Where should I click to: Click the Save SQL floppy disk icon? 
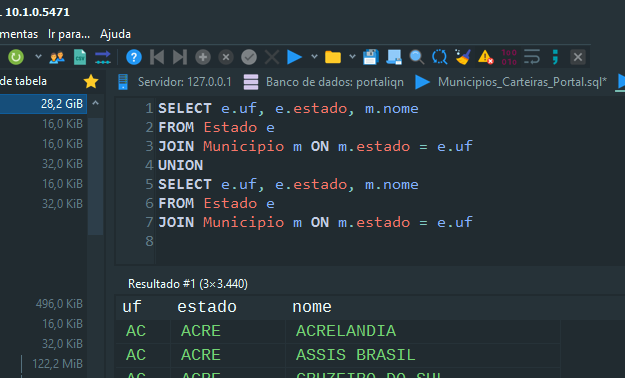pyautogui.click(x=371, y=57)
